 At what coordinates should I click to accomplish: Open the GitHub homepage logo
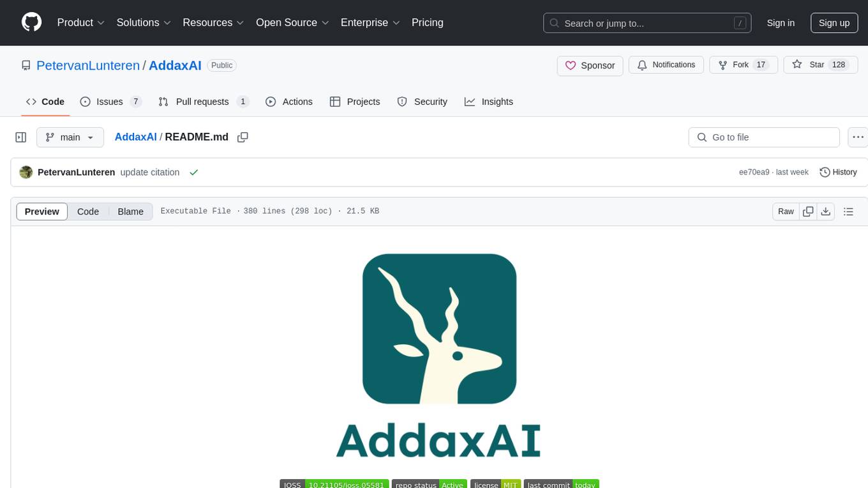click(31, 22)
